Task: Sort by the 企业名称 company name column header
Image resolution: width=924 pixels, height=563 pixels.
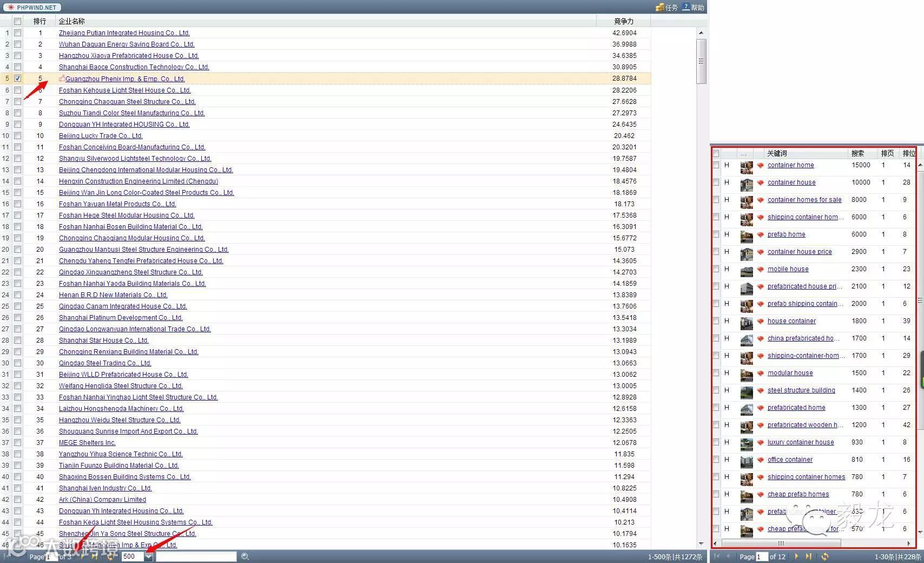Action: (326, 22)
